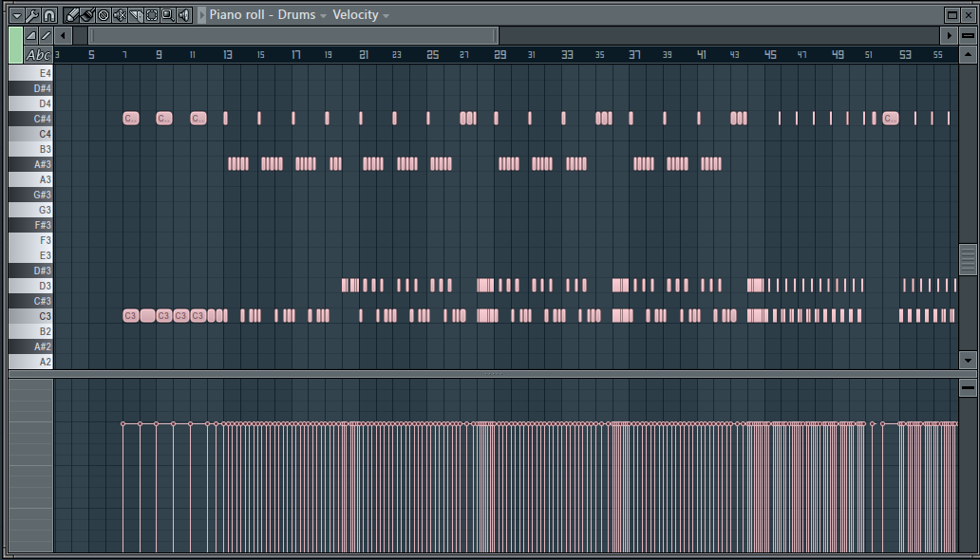Click the vertical scrollbar up arrow

(x=968, y=55)
